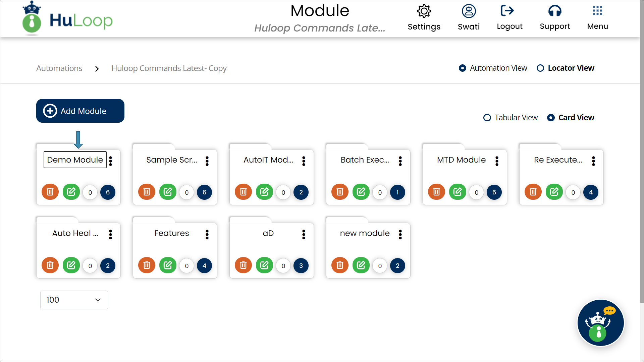Open the MTD Module title

[x=461, y=160]
